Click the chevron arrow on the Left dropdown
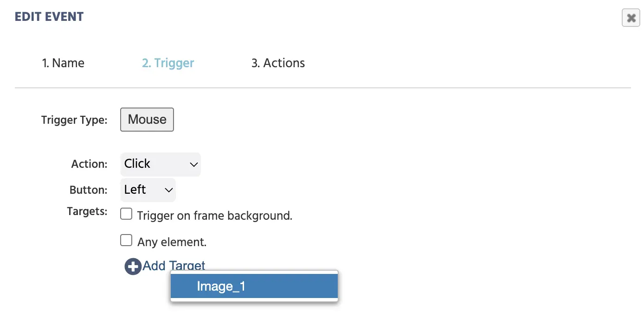 tap(169, 190)
